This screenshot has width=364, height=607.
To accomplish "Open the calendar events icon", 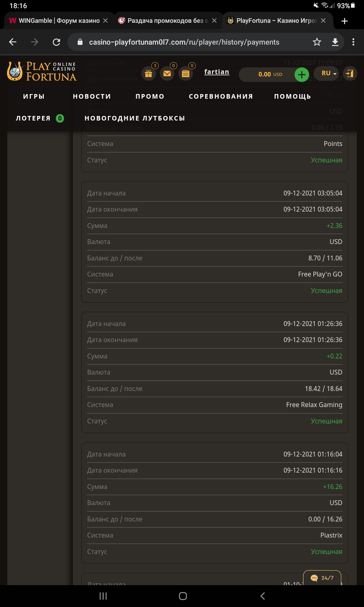I will (186, 73).
